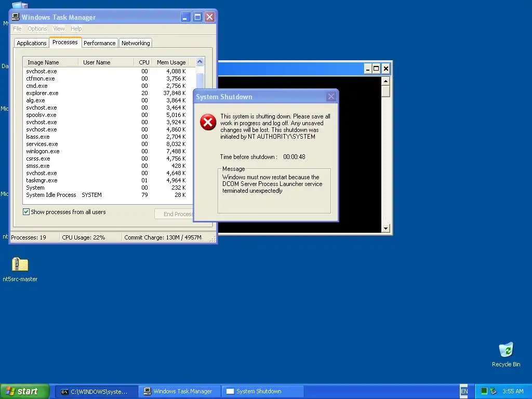The height and width of the screenshot is (399, 532).
Task: Sort by Image Name column header
Action: click(50, 62)
